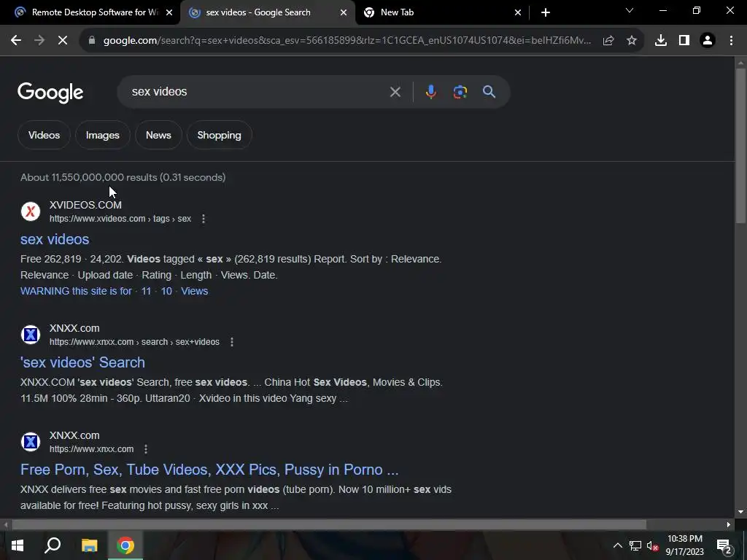Open the more options dots beside the xnxx.com search URL
Viewport: 747px width, 560px height.
point(231,342)
